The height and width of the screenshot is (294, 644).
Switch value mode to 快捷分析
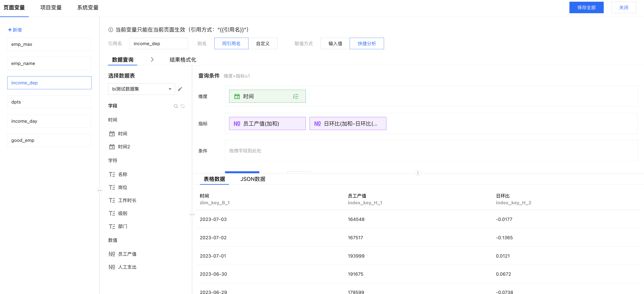(x=367, y=43)
